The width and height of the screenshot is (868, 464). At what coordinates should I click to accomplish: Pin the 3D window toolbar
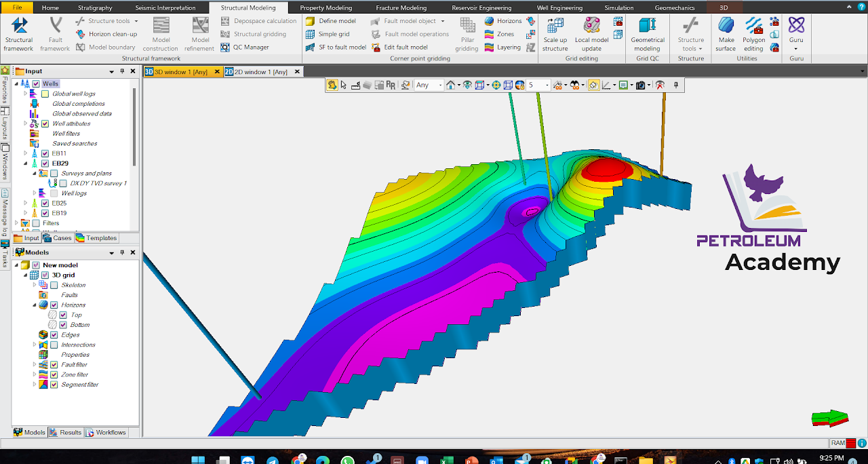[675, 85]
